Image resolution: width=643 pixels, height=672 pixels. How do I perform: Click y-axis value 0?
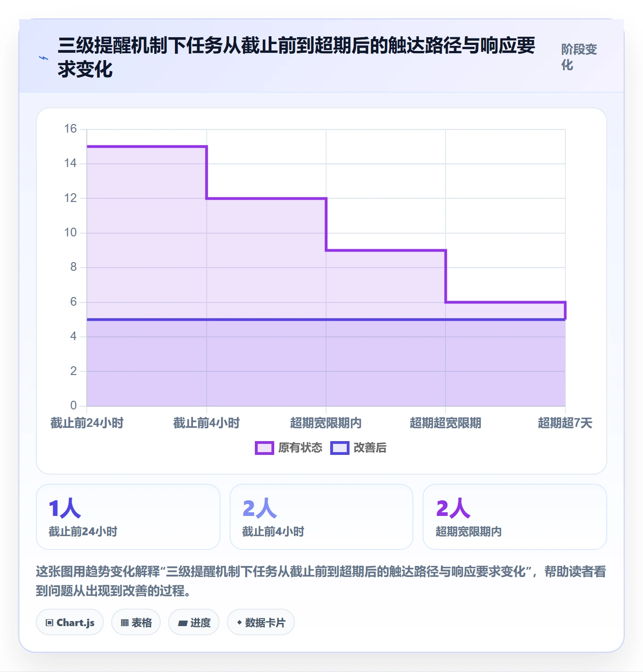(x=73, y=406)
